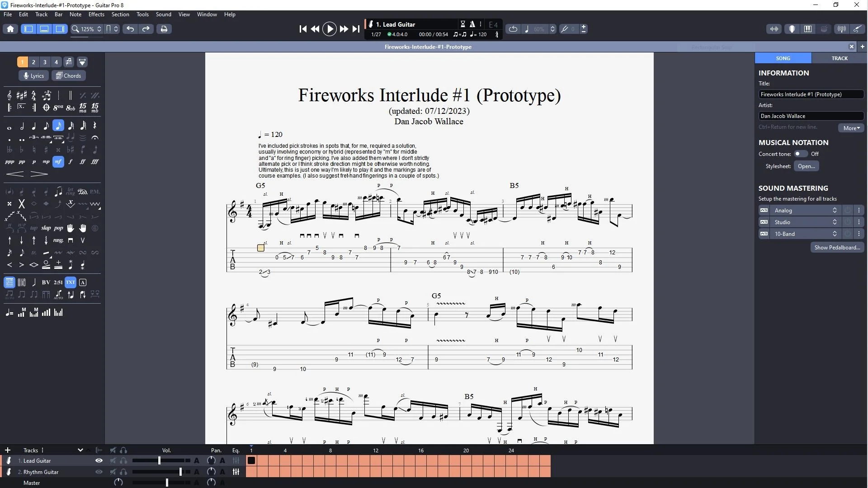Open the Analog mastering preset selector
This screenshot has height=488, width=868.
(x=805, y=211)
